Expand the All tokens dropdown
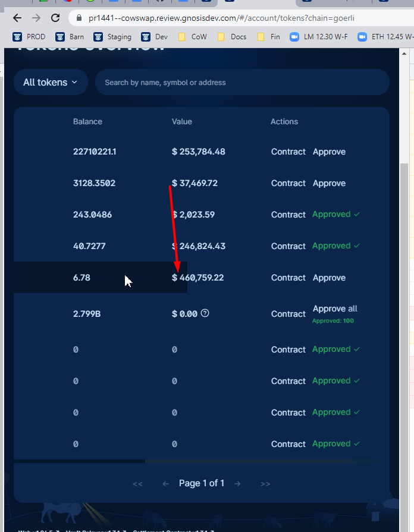Viewport: 414px width, 532px height. pos(51,82)
